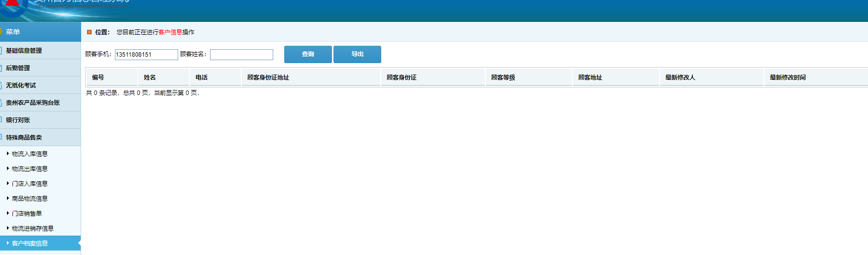Select 物流进销存信息 submenu item

[33, 229]
